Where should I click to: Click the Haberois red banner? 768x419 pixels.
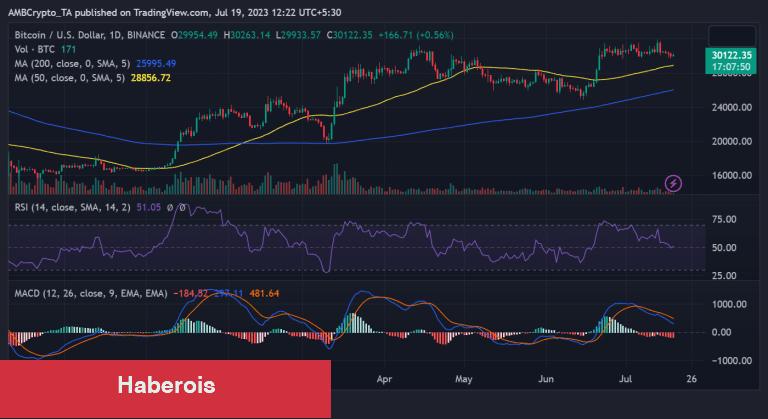[x=166, y=389]
